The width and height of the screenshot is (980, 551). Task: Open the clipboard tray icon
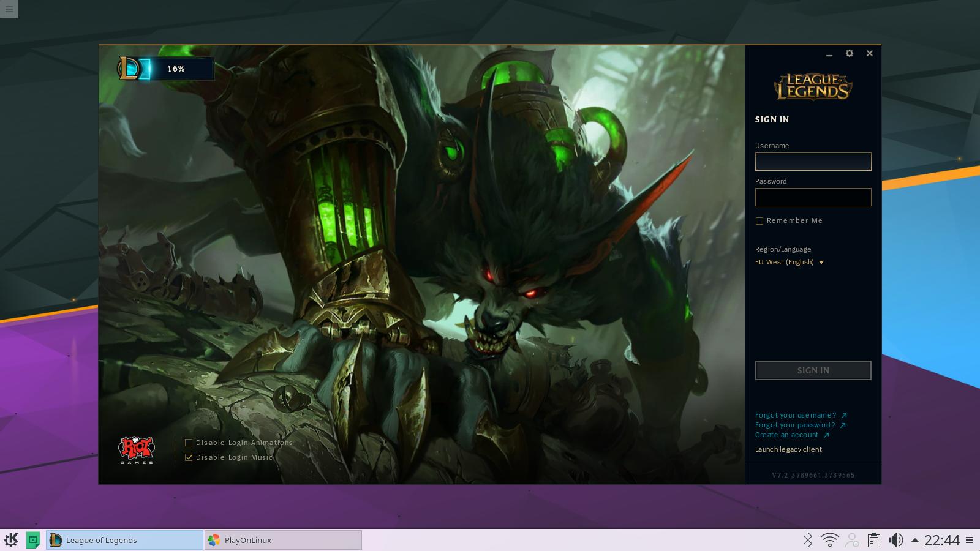coord(874,540)
